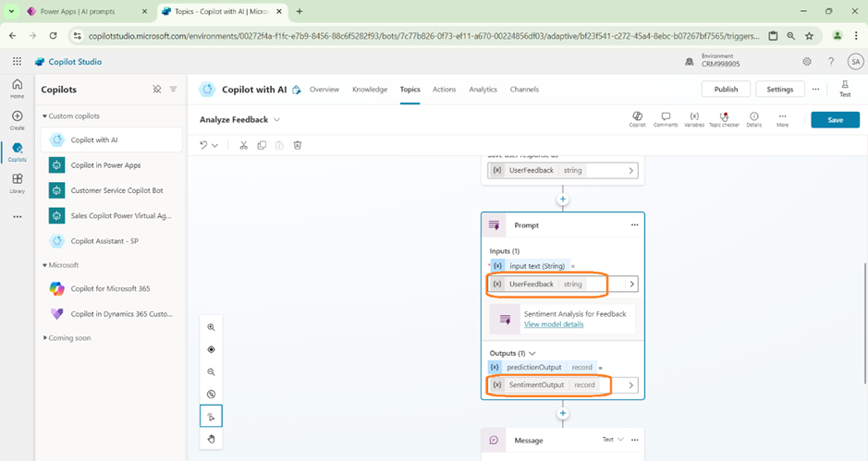Select the hand pan tool
Screen dimensions: 868x461
[x=211, y=439]
